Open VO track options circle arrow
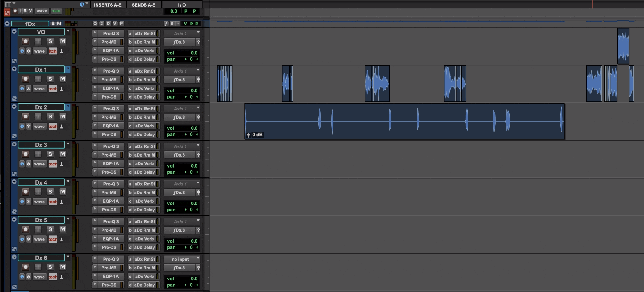 [14, 31]
